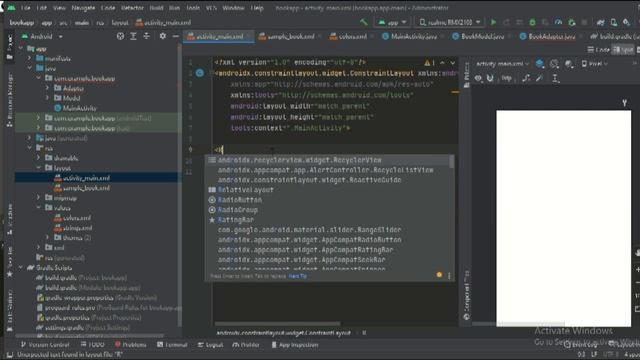
Task: Switch editor to Split view mode
Action: [x=623, y=49]
